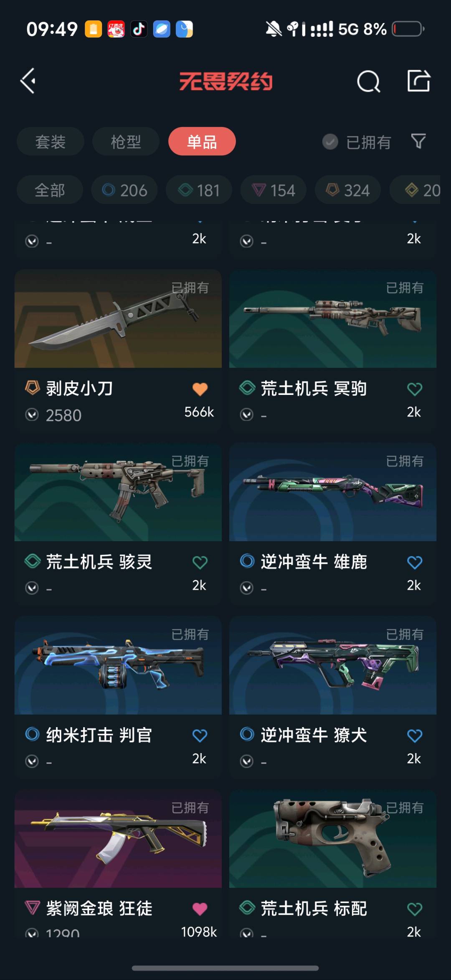Unfavorite 剥皮小刀 via orange heart
The image size is (451, 980).
(200, 389)
